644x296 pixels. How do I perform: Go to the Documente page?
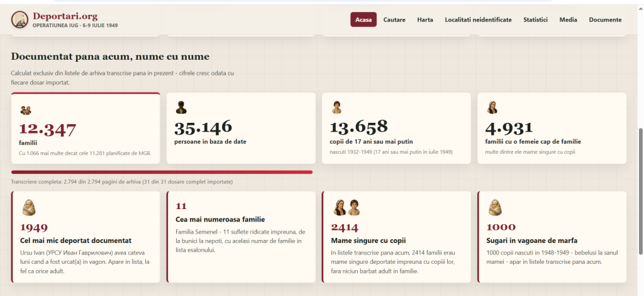click(x=605, y=20)
